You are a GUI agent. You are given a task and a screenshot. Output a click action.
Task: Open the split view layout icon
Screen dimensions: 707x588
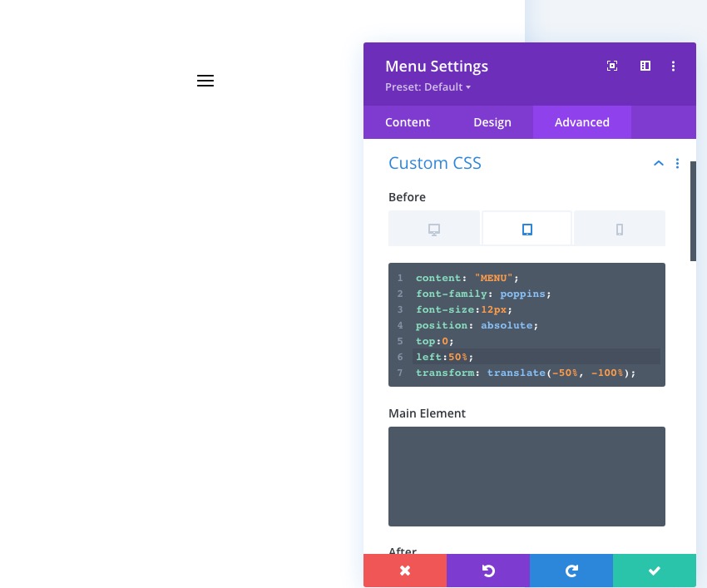(645, 66)
